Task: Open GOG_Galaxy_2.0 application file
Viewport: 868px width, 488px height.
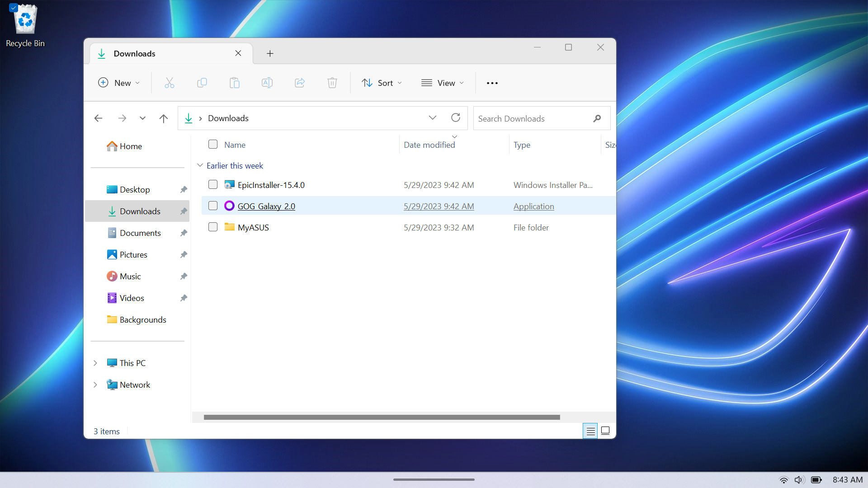Action: tap(266, 206)
